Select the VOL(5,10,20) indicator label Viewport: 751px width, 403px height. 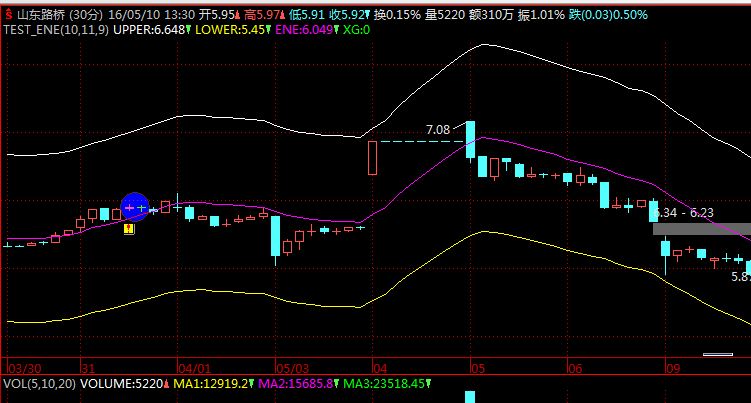coord(38,383)
